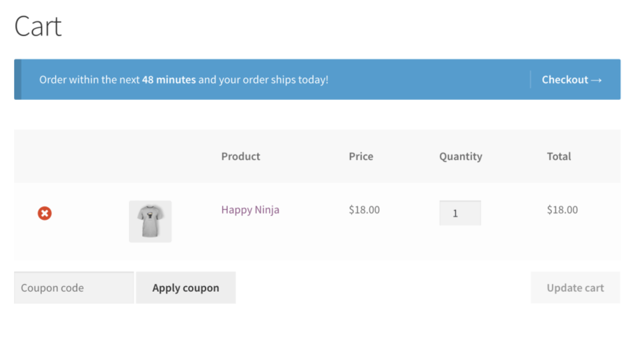This screenshot has height=345, width=644.
Task: Remove Happy Ninja from the cart
Action: pyautogui.click(x=45, y=213)
